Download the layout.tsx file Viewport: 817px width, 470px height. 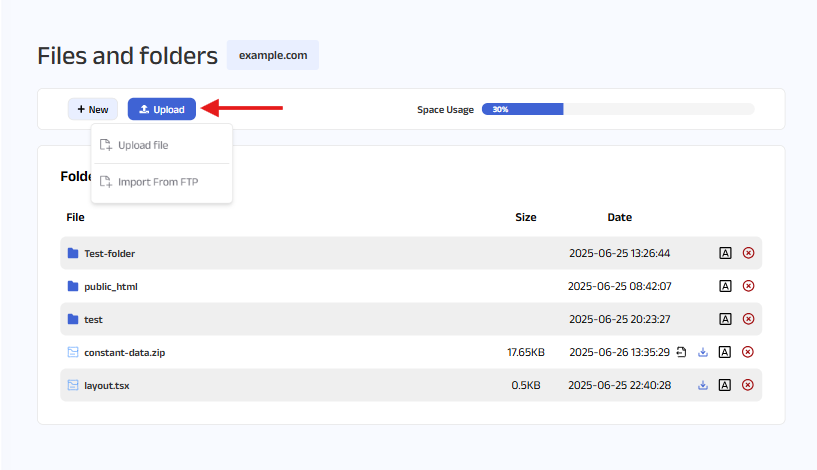703,385
